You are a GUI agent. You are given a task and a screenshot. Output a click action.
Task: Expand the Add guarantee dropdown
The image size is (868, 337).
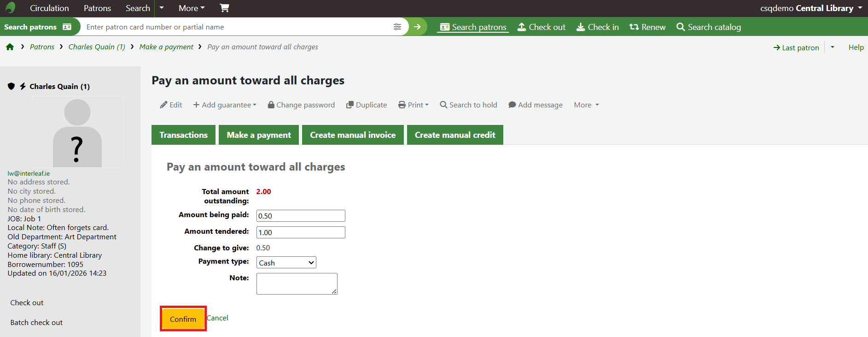[x=225, y=105]
